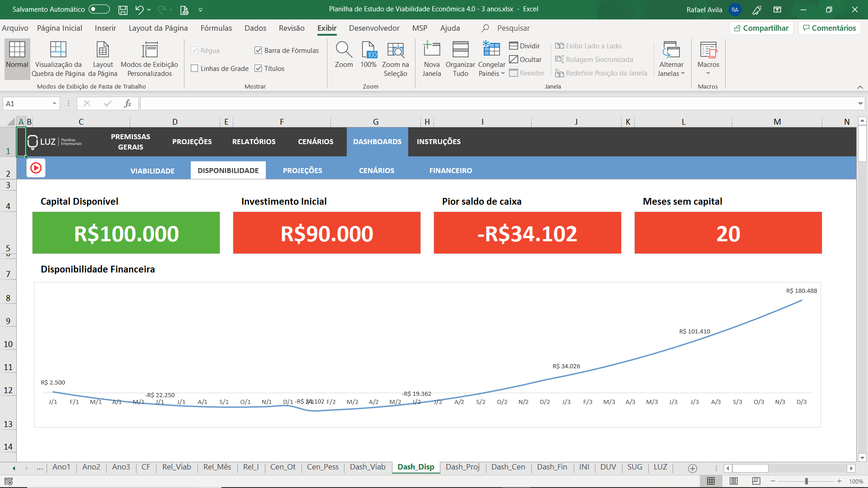The width and height of the screenshot is (868, 488).
Task: Open the Fórmulas ribbon tab
Action: point(216,28)
